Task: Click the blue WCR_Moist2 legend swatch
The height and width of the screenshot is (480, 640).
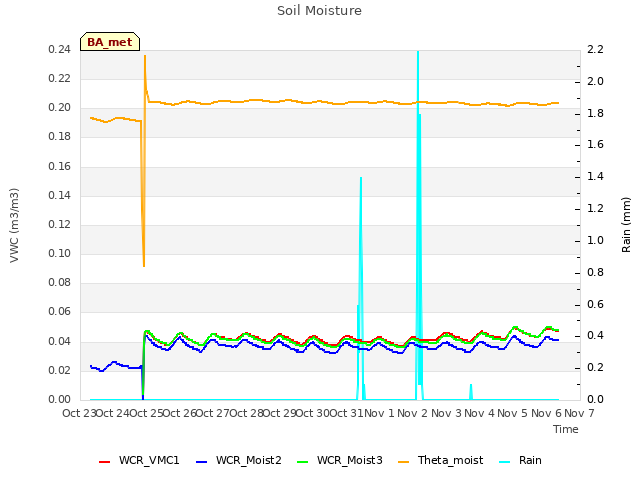Action: point(202,462)
